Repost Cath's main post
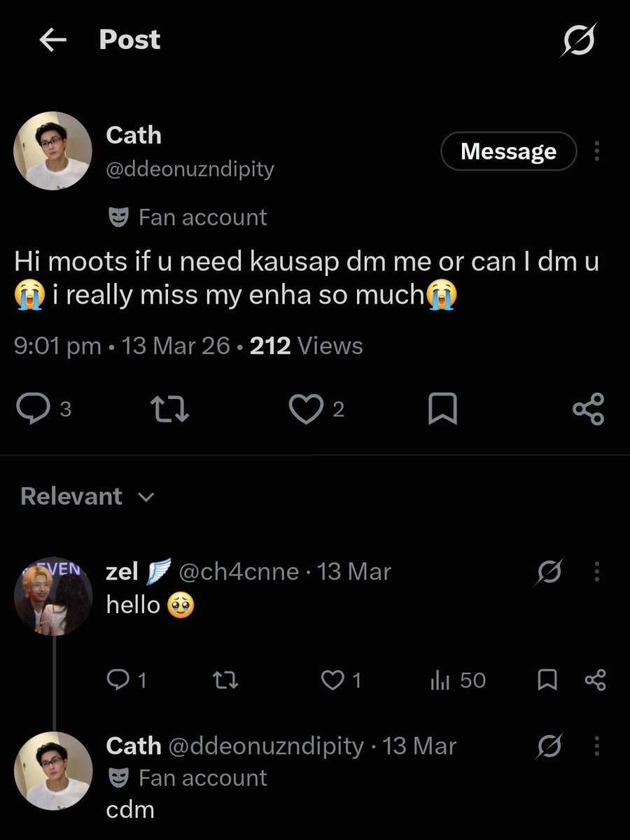The image size is (630, 840). click(x=170, y=409)
